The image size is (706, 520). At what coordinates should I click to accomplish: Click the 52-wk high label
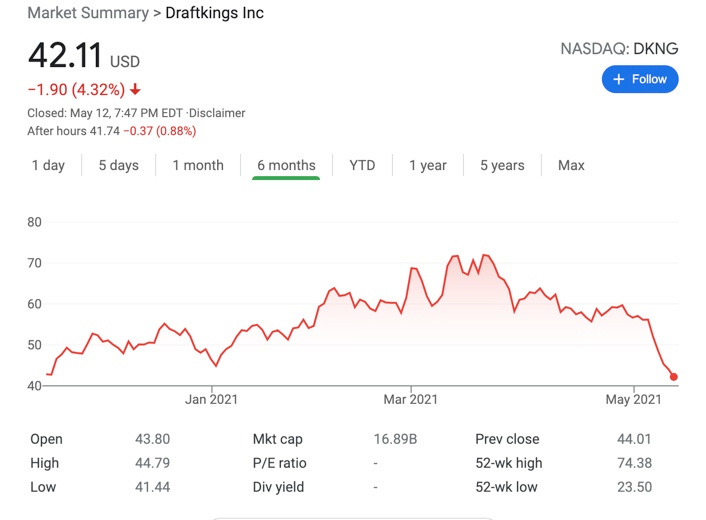point(509,463)
